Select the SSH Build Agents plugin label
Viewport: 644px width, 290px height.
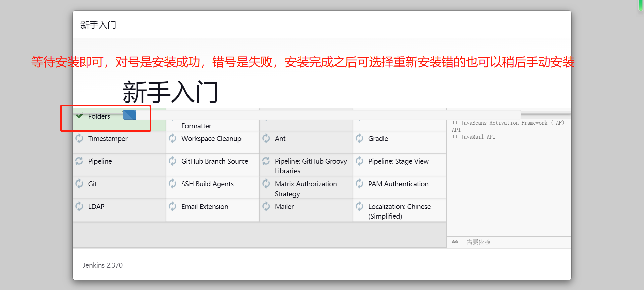tap(207, 184)
